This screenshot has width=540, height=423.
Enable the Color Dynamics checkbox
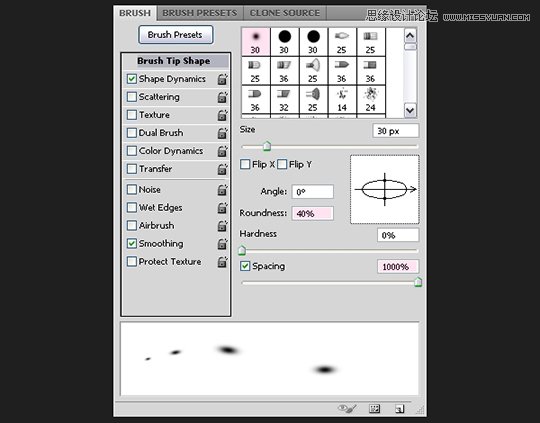pos(132,151)
